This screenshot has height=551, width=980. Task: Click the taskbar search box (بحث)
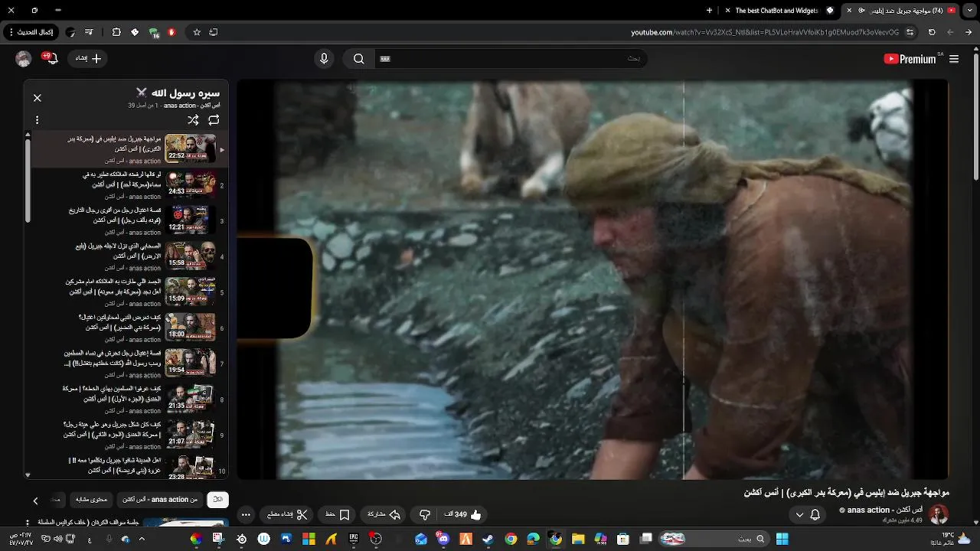point(716,539)
